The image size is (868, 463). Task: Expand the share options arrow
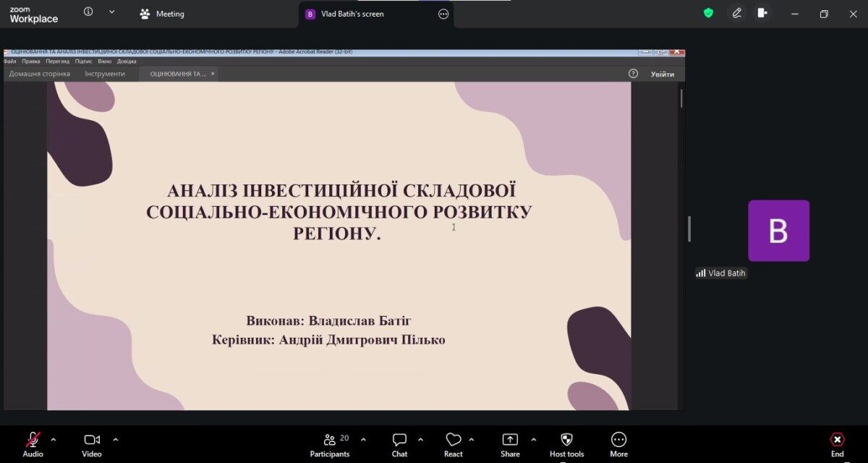pos(534,439)
